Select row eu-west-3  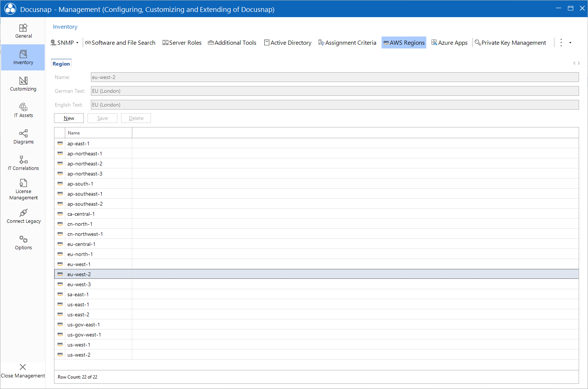(316, 284)
